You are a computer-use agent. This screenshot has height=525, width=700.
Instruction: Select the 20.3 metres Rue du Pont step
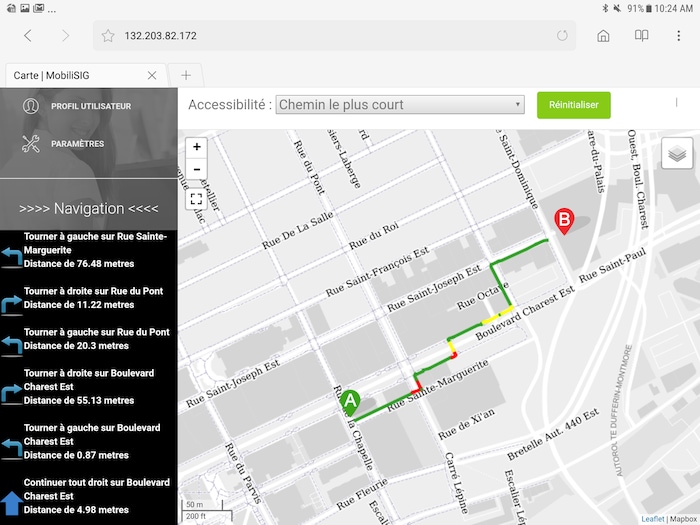[89, 339]
